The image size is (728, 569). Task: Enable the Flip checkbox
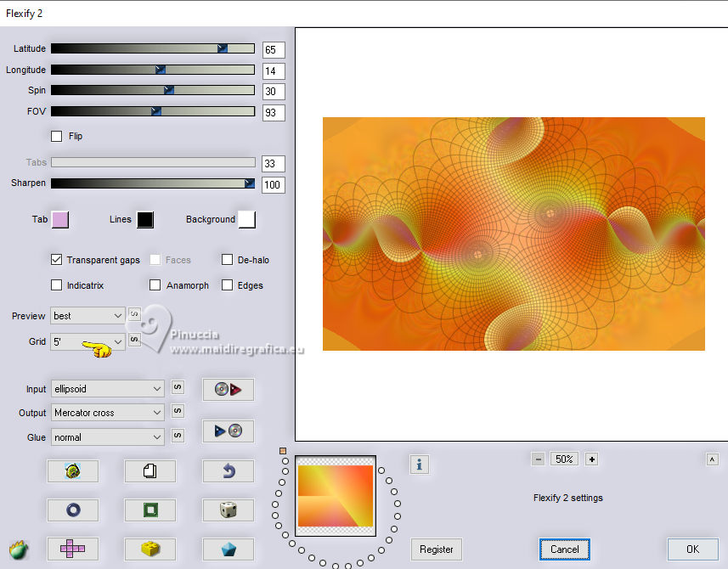click(x=56, y=136)
